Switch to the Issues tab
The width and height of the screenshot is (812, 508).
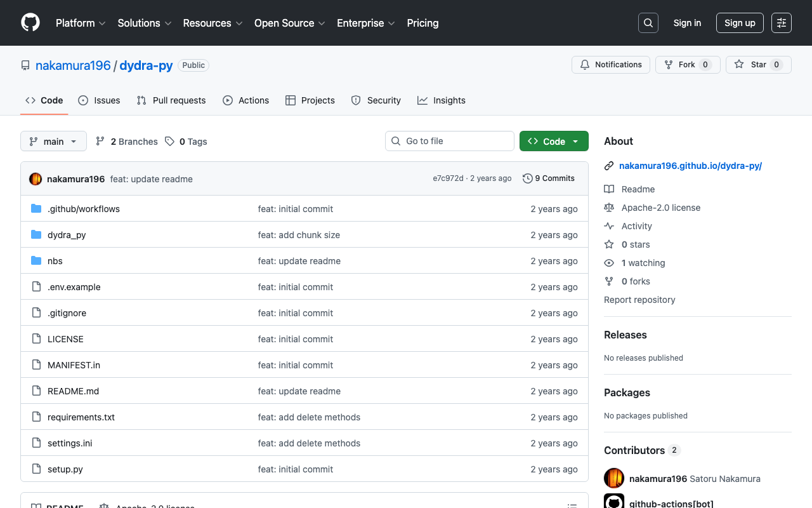pos(99,100)
